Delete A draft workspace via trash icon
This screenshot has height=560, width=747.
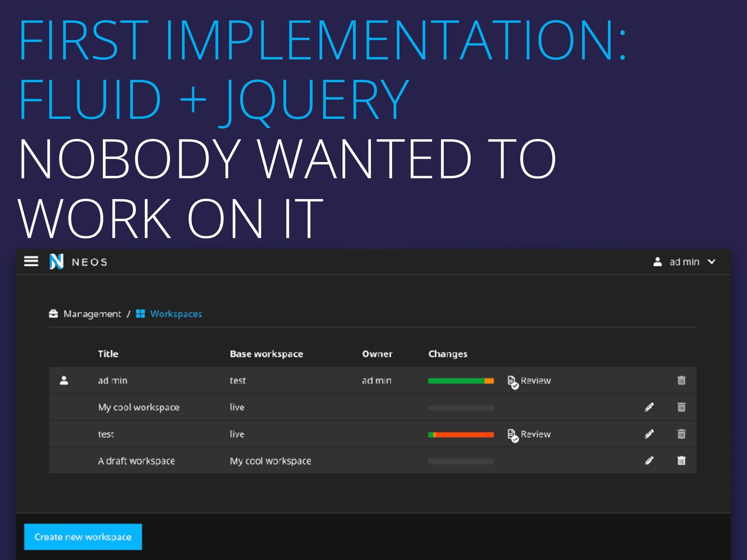click(681, 460)
